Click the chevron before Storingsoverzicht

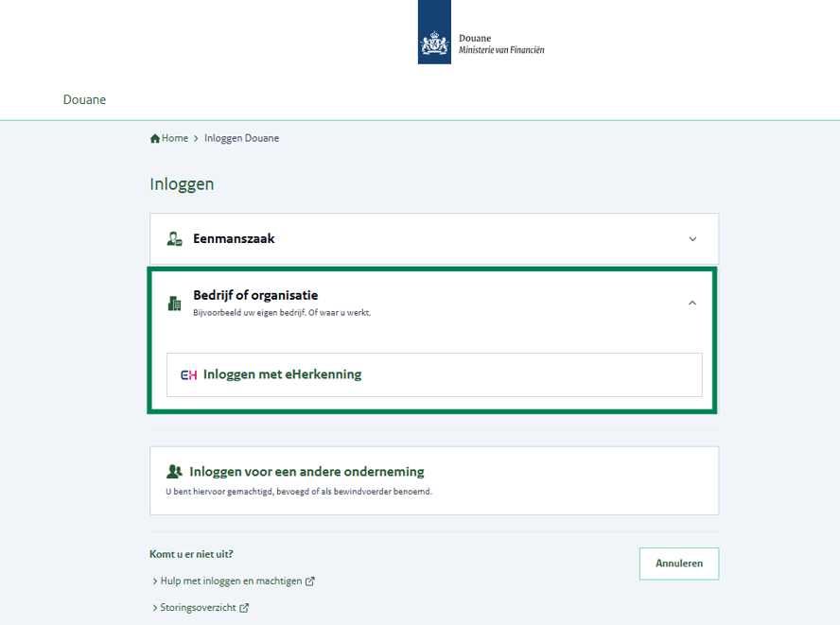click(155, 608)
